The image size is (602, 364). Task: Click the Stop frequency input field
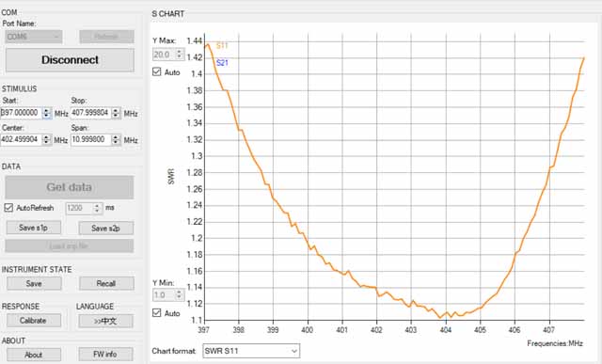90,113
